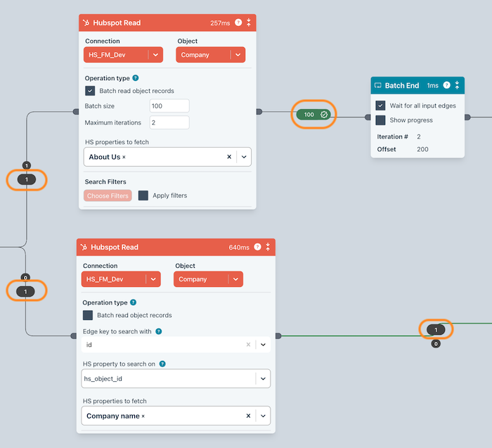The image size is (492, 448).
Task: Click help icon beside HS property to search on
Action: 163,364
